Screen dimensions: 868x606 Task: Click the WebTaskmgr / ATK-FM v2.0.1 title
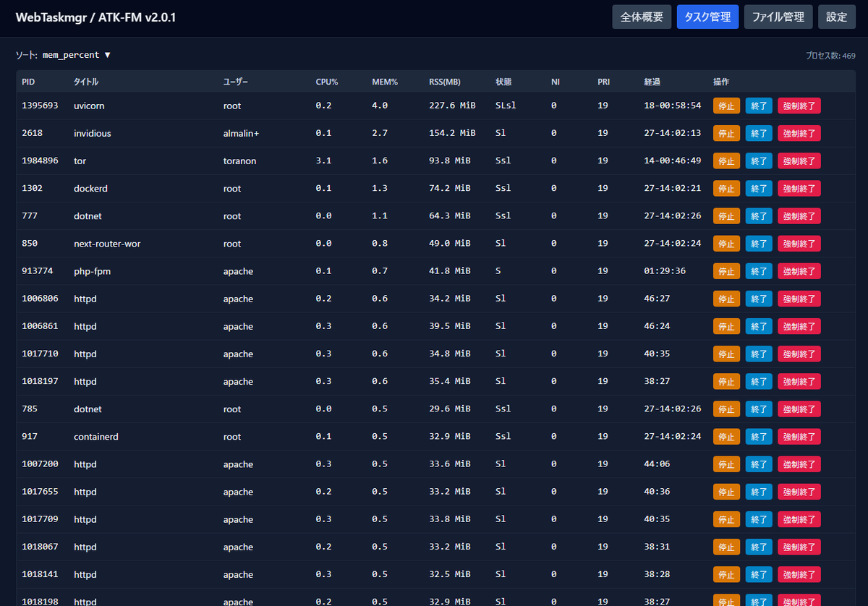(95, 17)
